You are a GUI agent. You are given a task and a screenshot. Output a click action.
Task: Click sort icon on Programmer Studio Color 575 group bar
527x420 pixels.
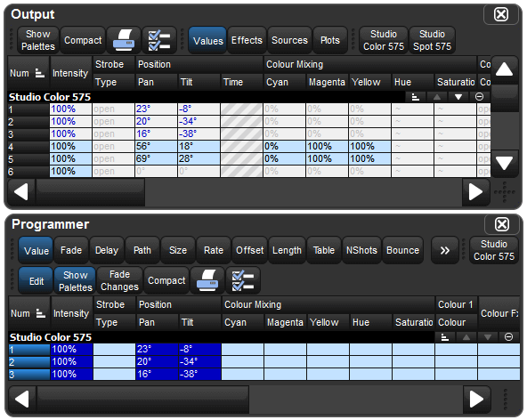pyautogui.click(x=445, y=337)
